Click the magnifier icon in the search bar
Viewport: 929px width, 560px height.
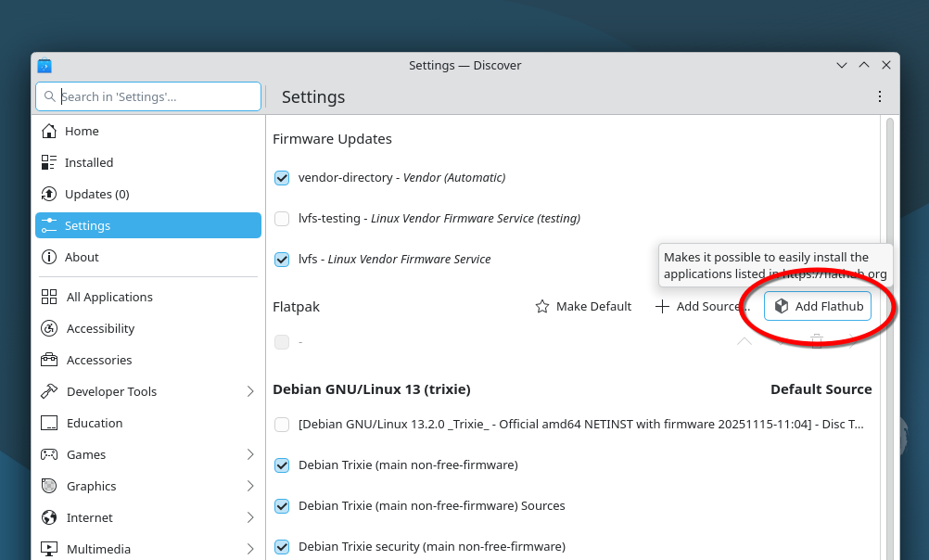(51, 95)
